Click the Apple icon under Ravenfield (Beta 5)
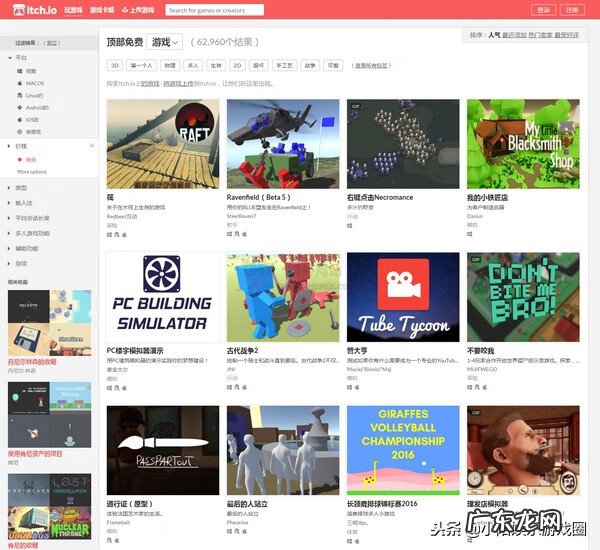The width and height of the screenshot is (600, 550). [245, 234]
